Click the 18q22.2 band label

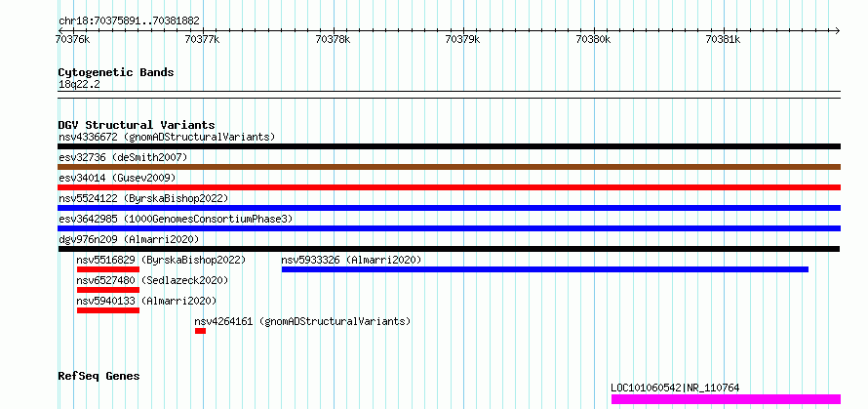coord(79,85)
